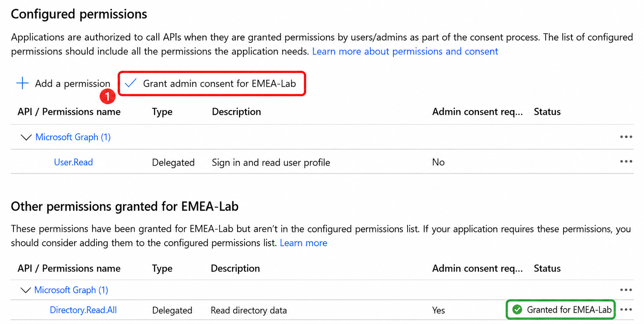Viewport: 644px width, 324px height.
Task: Click the green granted status checkmark icon
Action: 517,310
